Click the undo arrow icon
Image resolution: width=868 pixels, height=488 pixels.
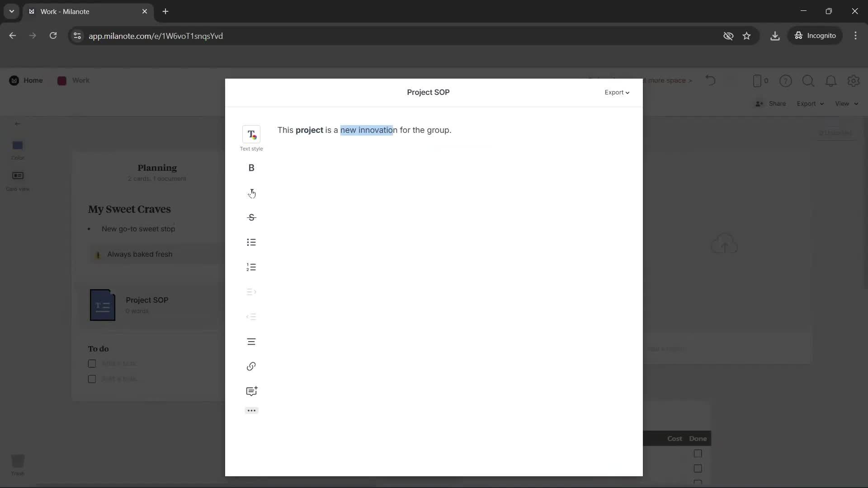(710, 80)
